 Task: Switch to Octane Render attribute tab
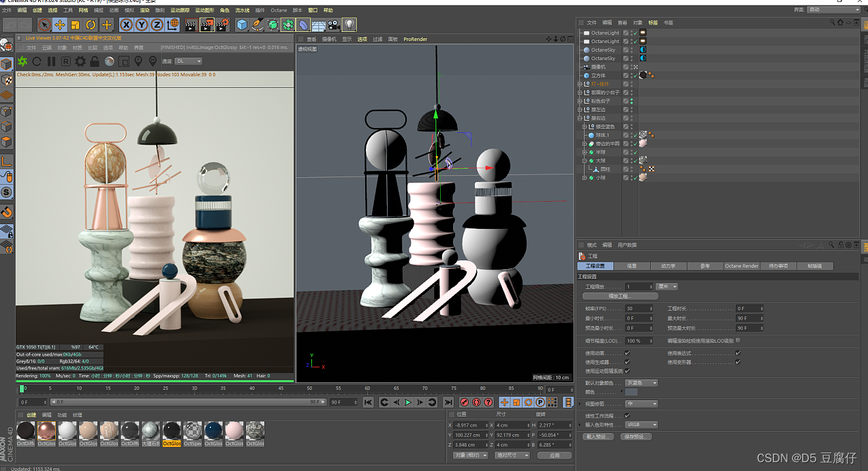741,266
